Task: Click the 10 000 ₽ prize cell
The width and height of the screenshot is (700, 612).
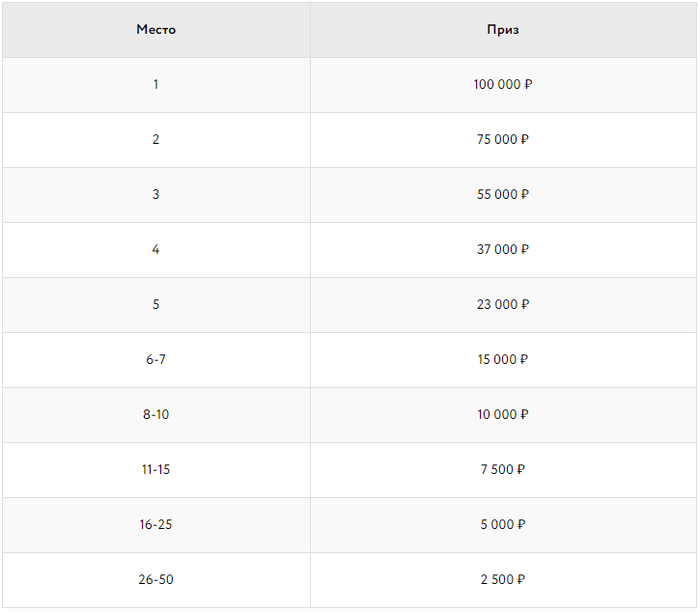Action: click(503, 415)
